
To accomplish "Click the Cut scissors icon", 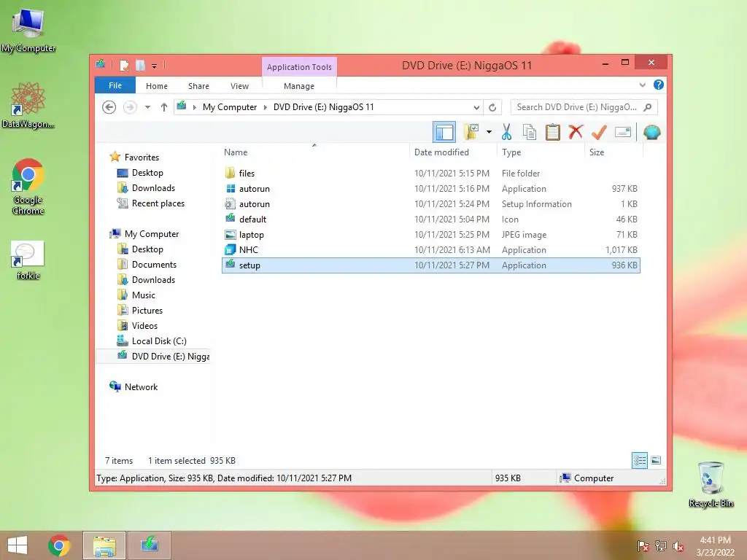I will click(x=506, y=132).
